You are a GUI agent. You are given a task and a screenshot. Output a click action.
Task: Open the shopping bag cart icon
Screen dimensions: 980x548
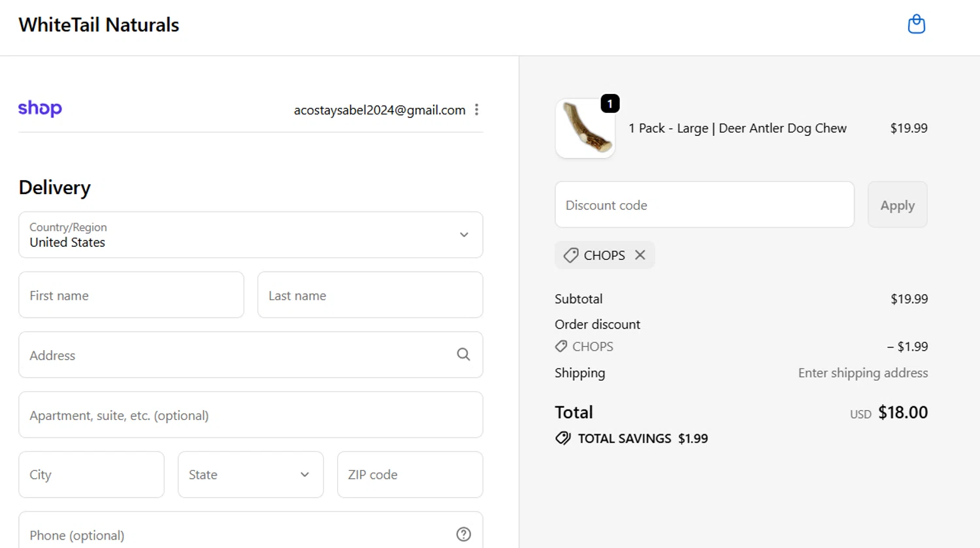coord(917,24)
